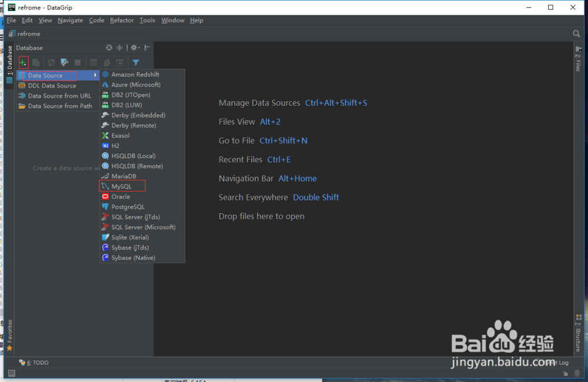
Task: Click the Double Shift shortcut text
Action: 316,197
